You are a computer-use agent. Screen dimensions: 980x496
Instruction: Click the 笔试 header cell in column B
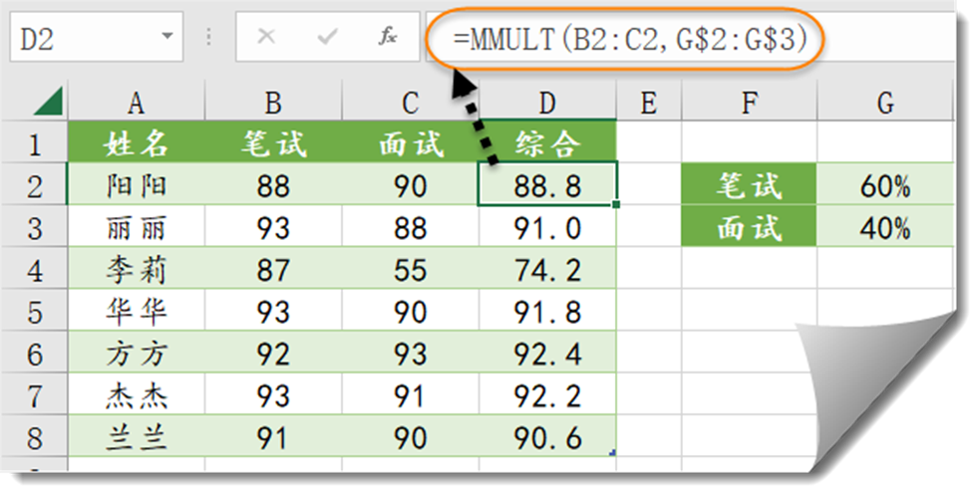tap(273, 143)
